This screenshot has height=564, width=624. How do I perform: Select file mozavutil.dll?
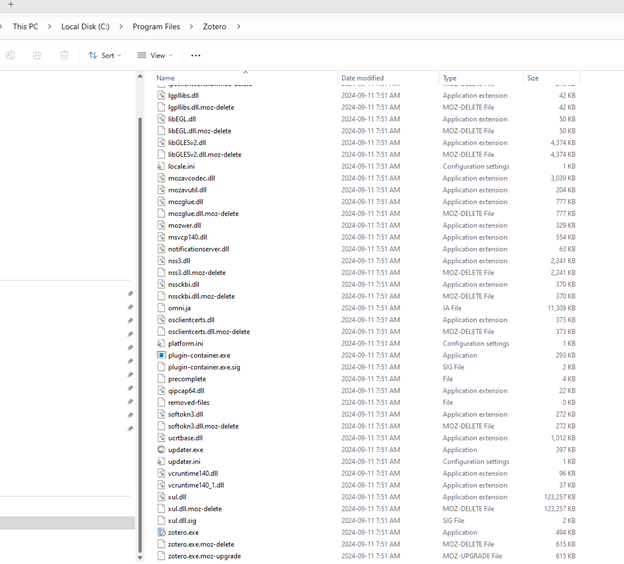(187, 190)
